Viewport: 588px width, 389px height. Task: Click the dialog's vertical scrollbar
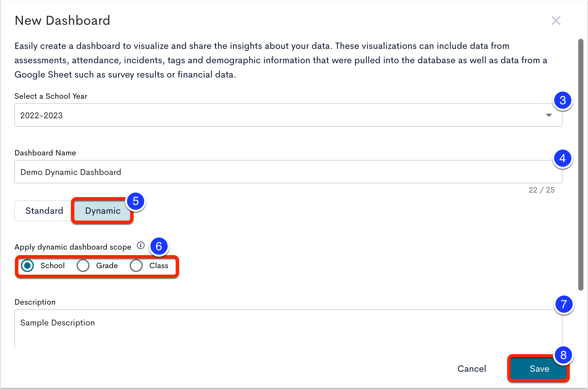pyautogui.click(x=581, y=165)
